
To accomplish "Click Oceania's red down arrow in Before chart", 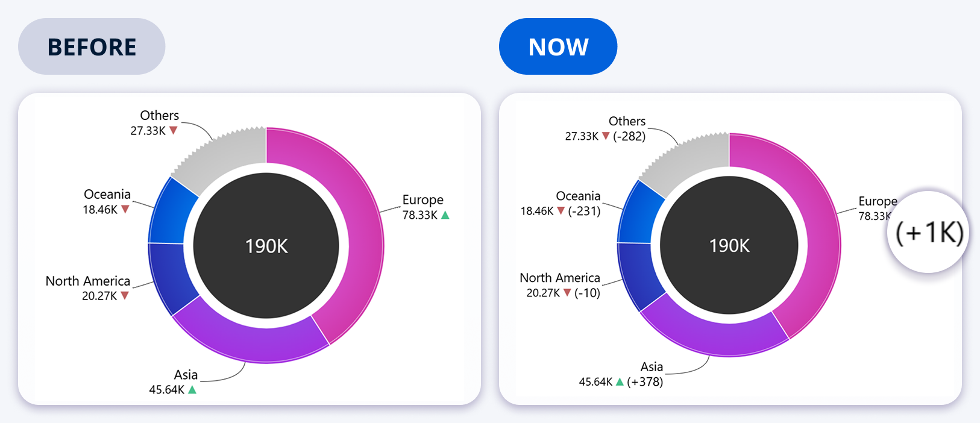I will [125, 210].
